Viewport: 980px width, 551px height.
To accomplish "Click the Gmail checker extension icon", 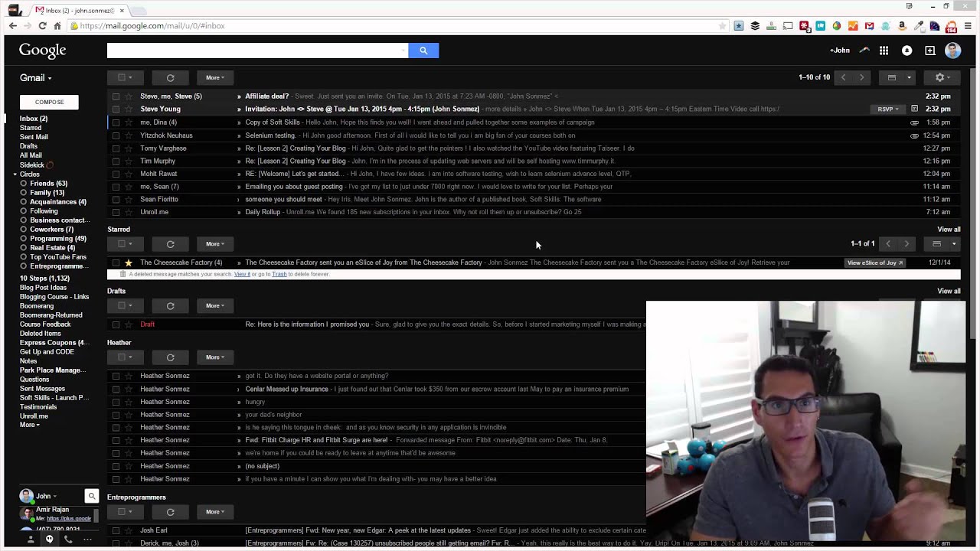I will coord(869,26).
